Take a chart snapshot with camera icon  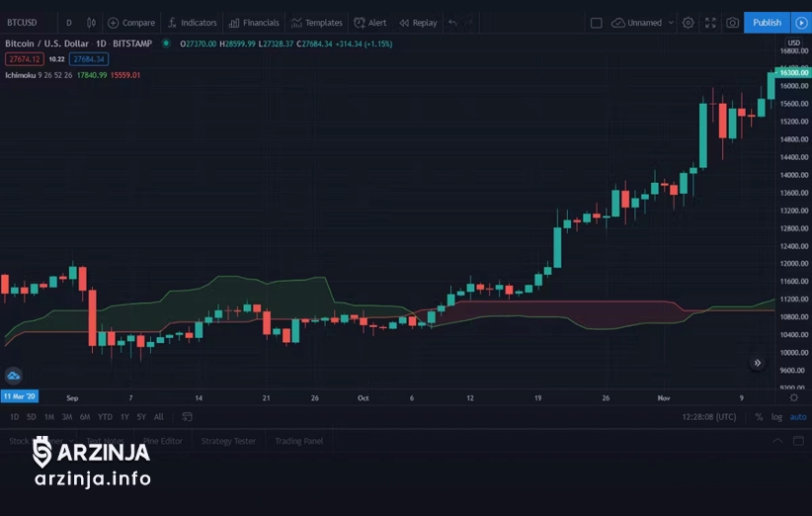[x=732, y=23]
